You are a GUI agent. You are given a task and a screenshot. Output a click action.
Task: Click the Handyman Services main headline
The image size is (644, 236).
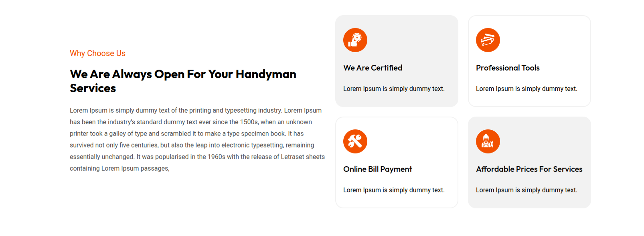(x=183, y=81)
